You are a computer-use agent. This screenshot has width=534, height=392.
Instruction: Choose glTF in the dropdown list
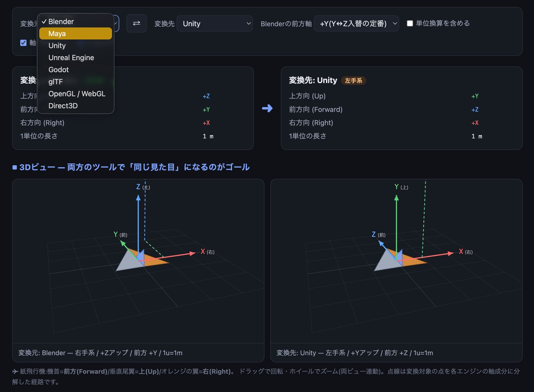[x=76, y=82]
